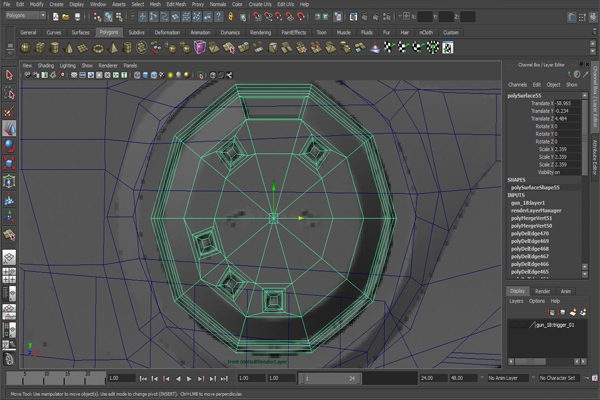Pick the Soft Modification tool
This screenshot has height=400, width=600.
(x=9, y=199)
